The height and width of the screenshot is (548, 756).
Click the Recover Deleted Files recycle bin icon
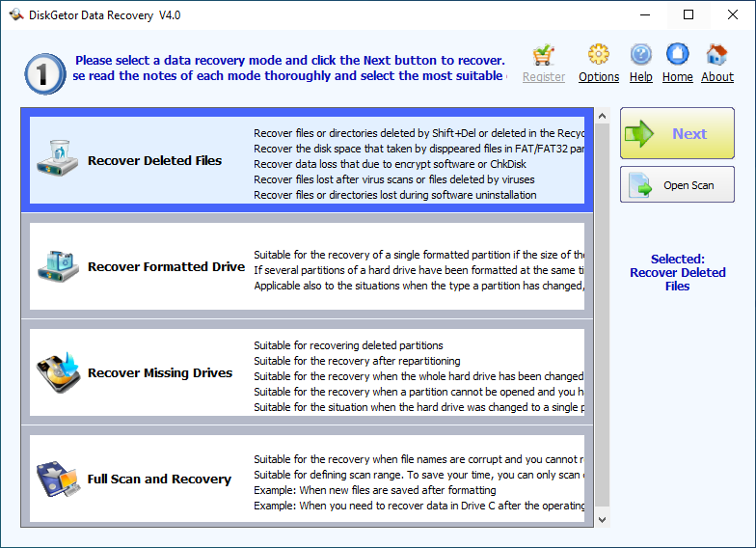pos(58,158)
